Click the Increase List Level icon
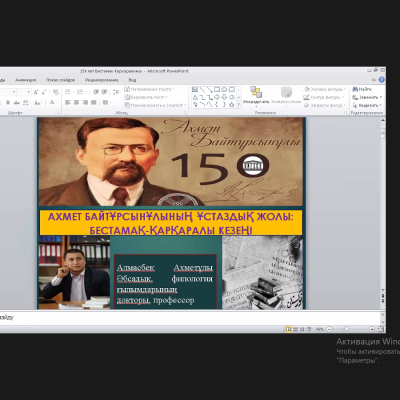 (104, 92)
